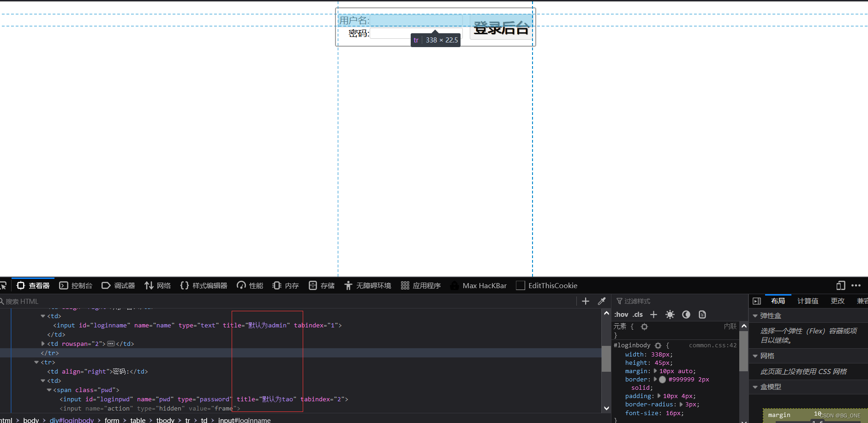Open the Style Editor tab
The width and height of the screenshot is (868, 423).
(204, 285)
